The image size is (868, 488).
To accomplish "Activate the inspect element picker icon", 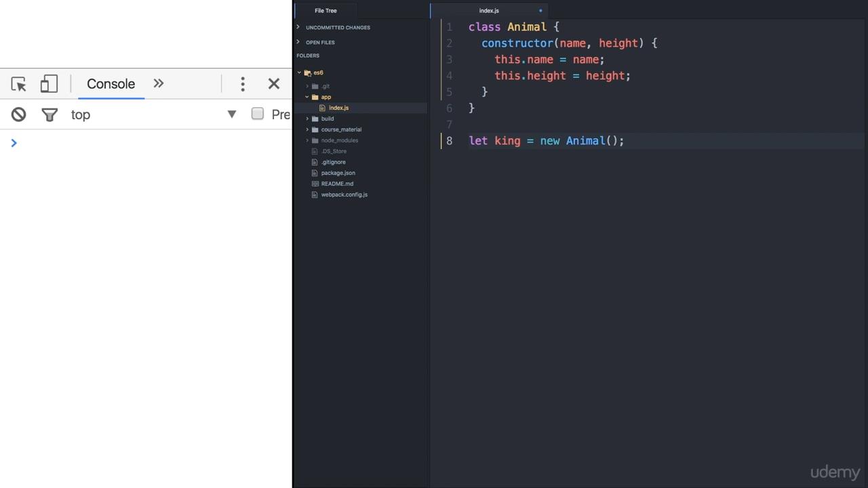I will 18,84.
